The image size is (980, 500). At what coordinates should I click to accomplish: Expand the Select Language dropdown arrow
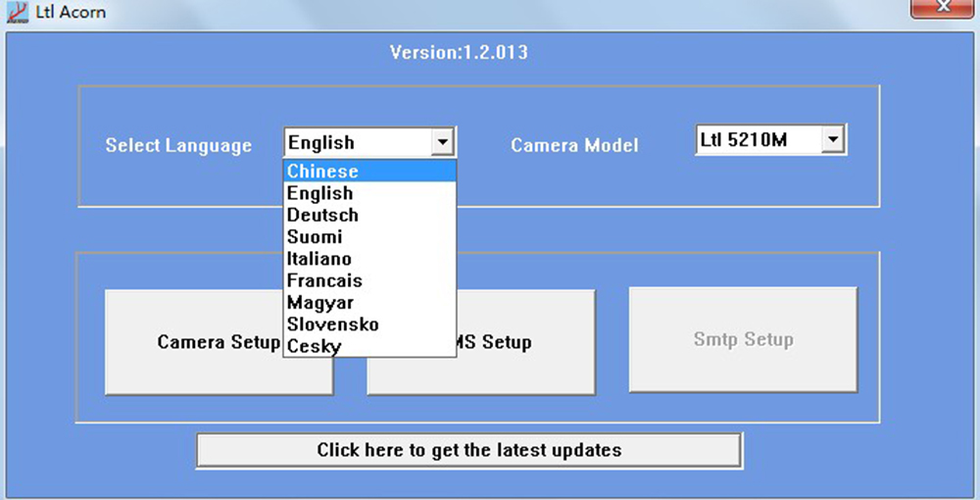coord(443,143)
